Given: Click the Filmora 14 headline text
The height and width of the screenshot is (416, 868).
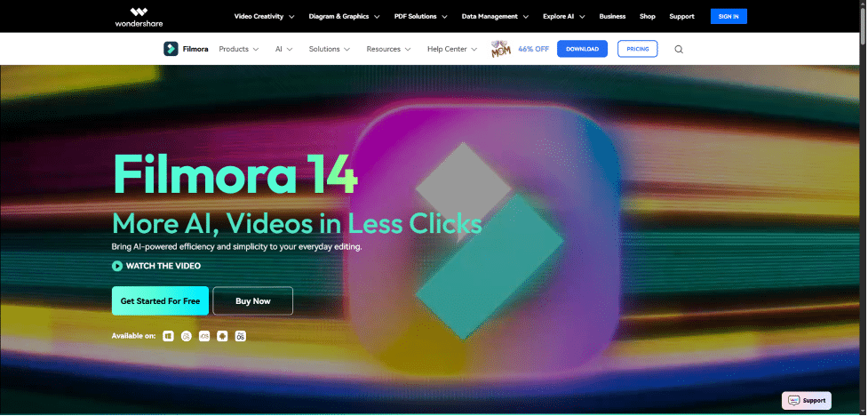Looking at the screenshot, I should (235, 174).
